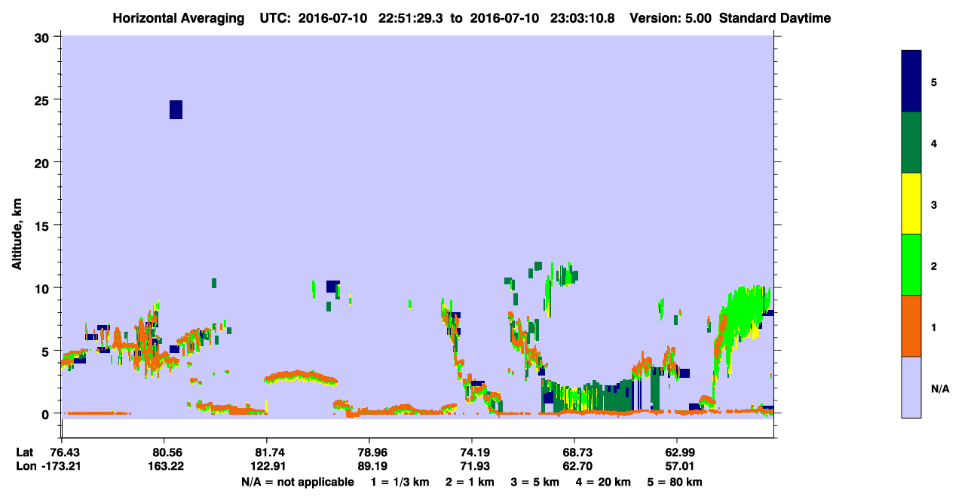Viewport: 980px width, 503px height.
Task: Click the dark blue colorbar segment labeled 5
Action: pyautogui.click(x=911, y=81)
